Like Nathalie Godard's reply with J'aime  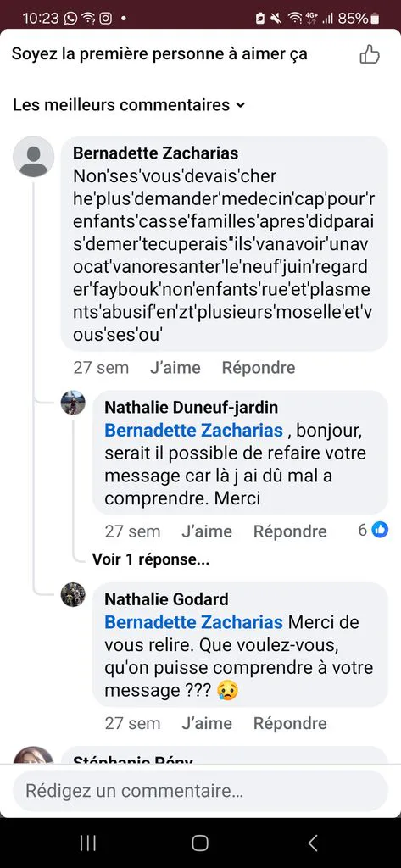point(207,723)
